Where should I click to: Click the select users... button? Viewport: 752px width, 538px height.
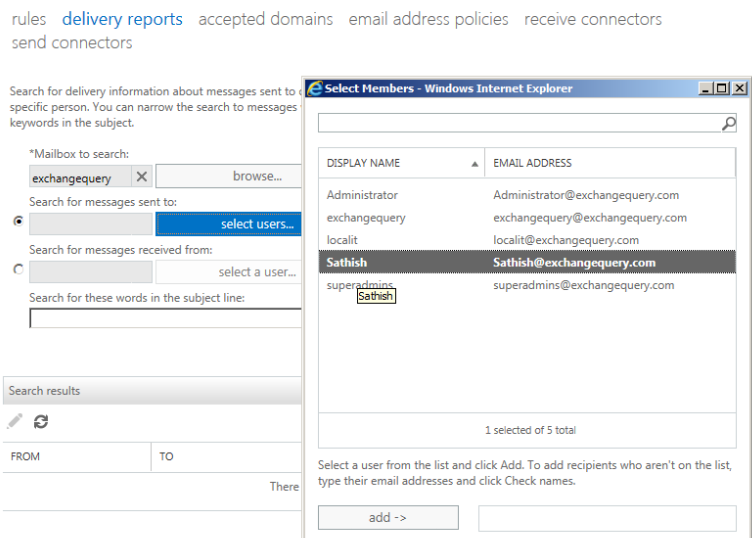point(229,224)
